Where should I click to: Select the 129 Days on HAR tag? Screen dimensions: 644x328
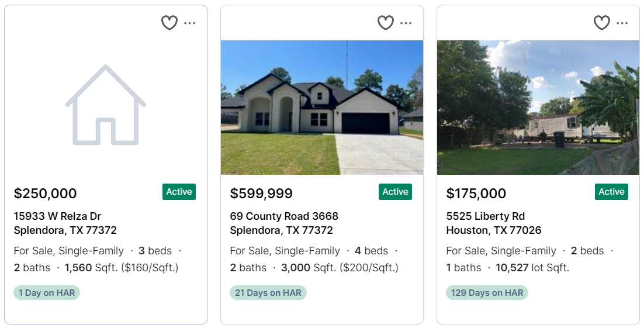487,293
